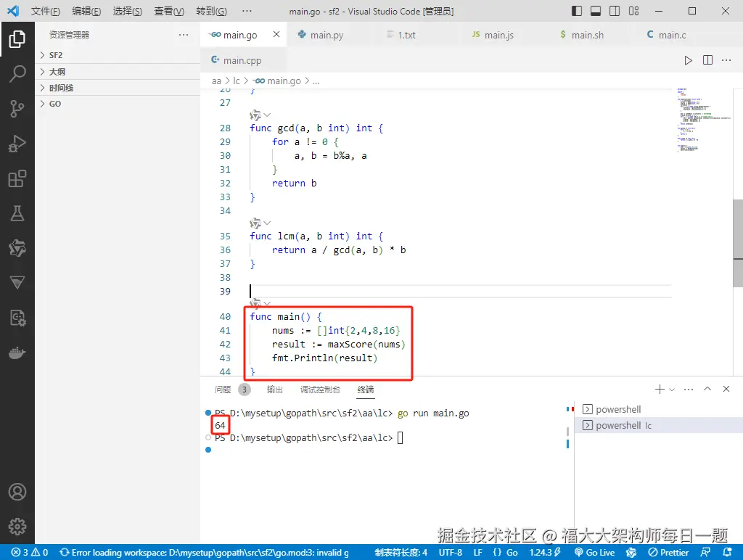Image resolution: width=743 pixels, height=560 pixels.
Task: Select the first powershell terminal entry
Action: click(659, 409)
